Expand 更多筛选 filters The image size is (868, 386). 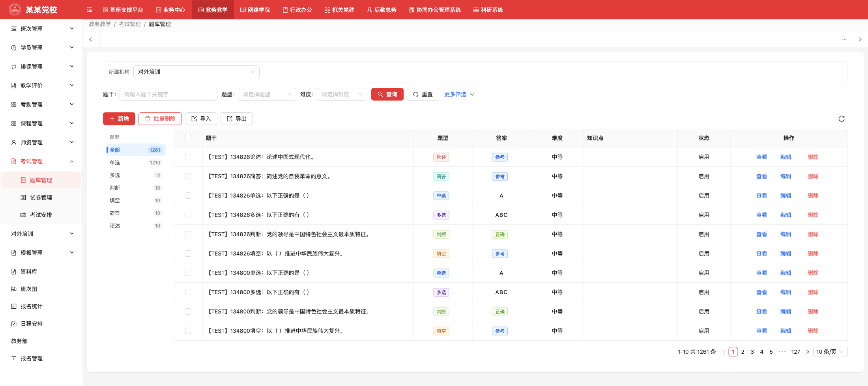click(459, 94)
